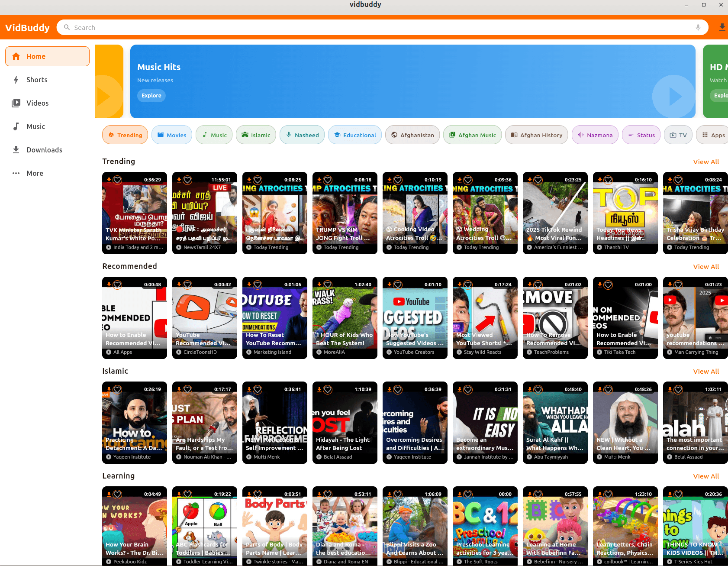The height and width of the screenshot is (566, 728).
Task: Switch to the Nasheed category chip
Action: (302, 135)
